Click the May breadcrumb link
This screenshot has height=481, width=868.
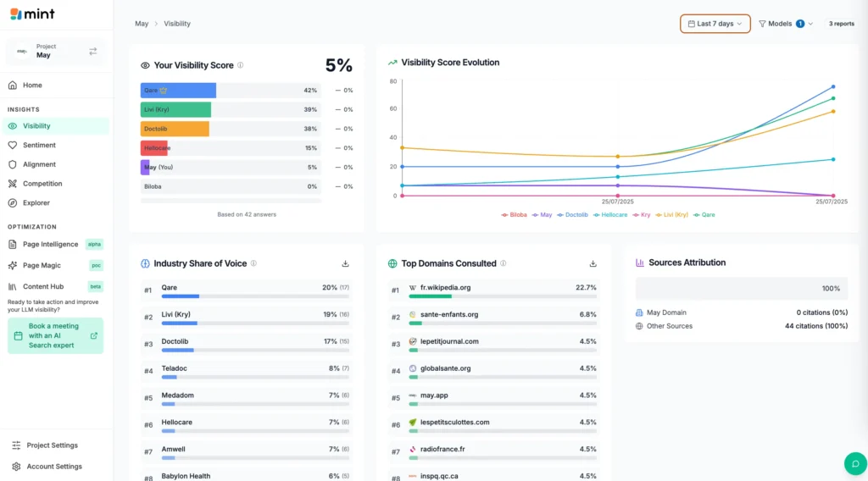pyautogui.click(x=142, y=24)
